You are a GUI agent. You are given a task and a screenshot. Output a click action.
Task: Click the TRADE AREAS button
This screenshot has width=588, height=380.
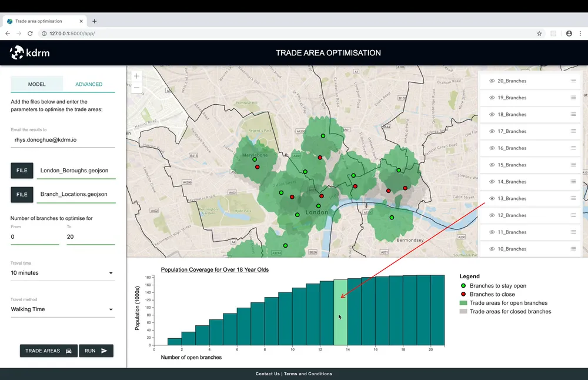pyautogui.click(x=49, y=351)
